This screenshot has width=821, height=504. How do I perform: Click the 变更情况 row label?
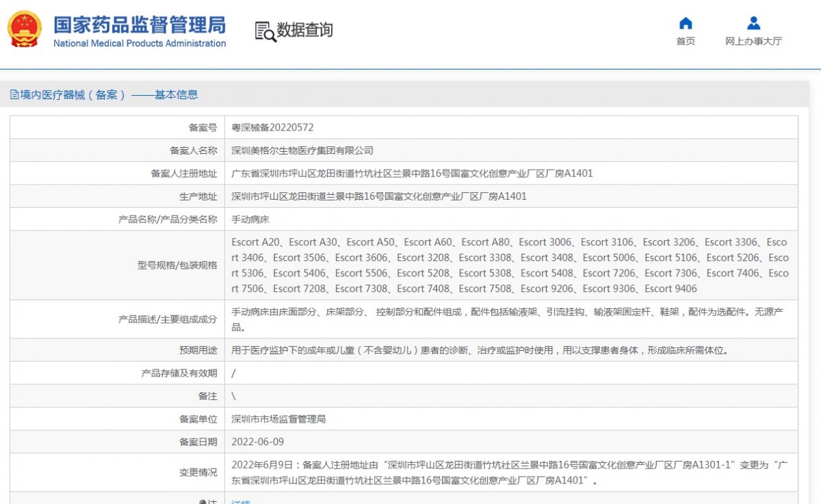pos(198,473)
